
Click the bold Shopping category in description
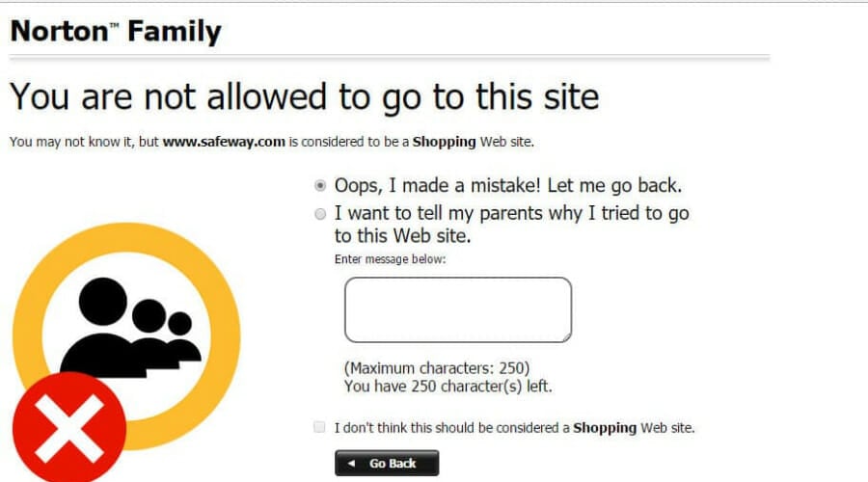point(444,142)
